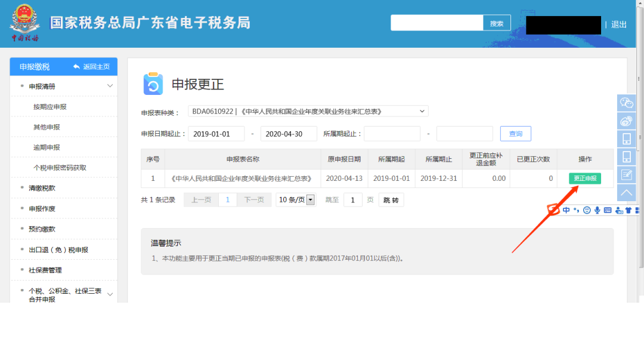Open 个税申报密码获取 menu item
The width and height of the screenshot is (644, 357).
(60, 168)
